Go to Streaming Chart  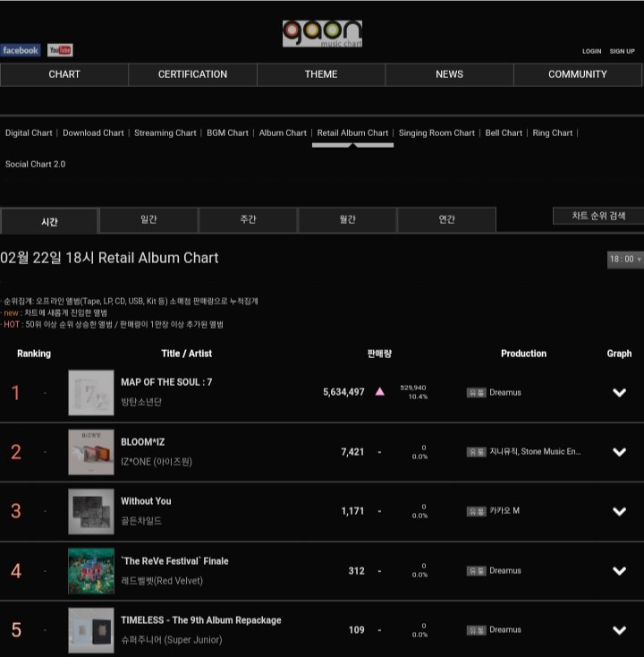[x=165, y=132]
